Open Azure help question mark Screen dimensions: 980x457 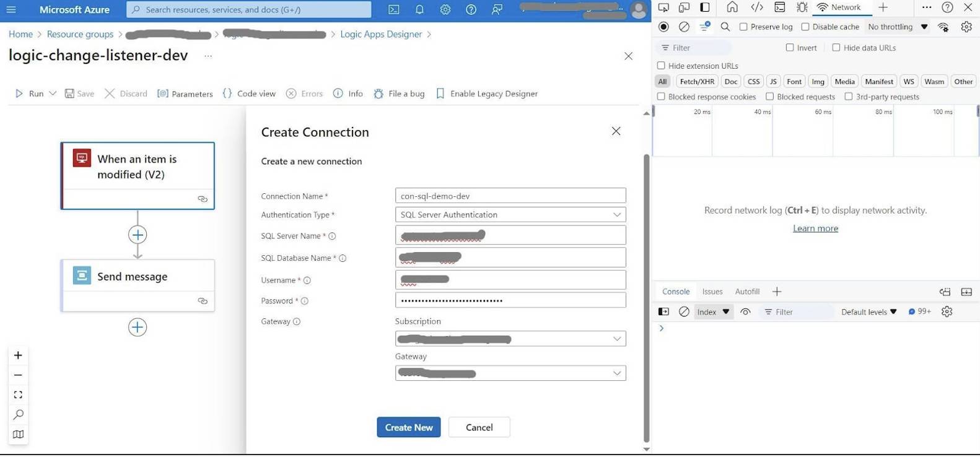(471, 9)
